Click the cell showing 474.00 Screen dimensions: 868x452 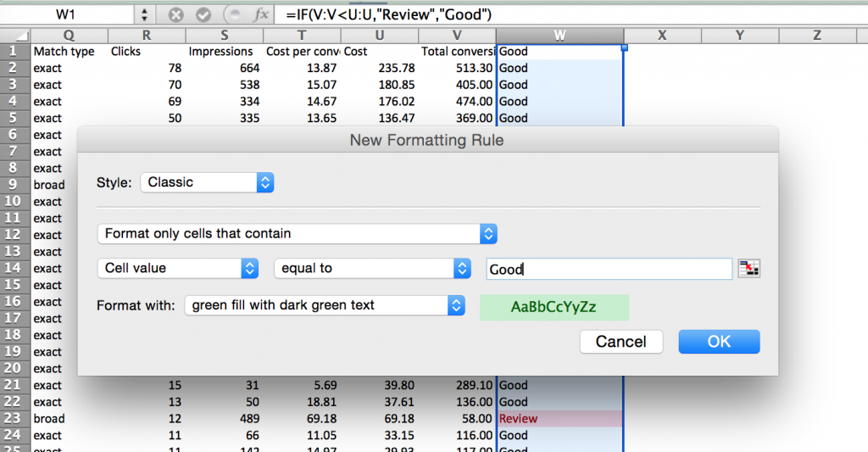(x=457, y=102)
